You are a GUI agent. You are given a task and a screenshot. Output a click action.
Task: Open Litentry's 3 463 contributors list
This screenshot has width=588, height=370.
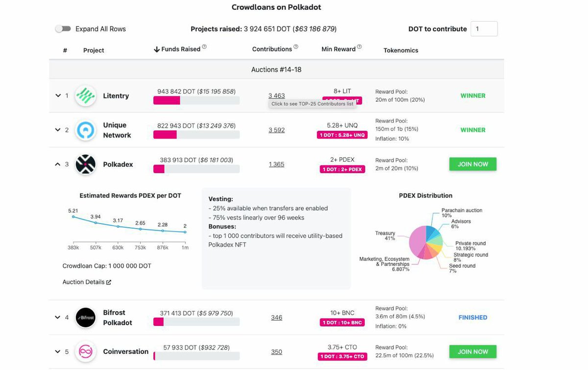pos(276,95)
